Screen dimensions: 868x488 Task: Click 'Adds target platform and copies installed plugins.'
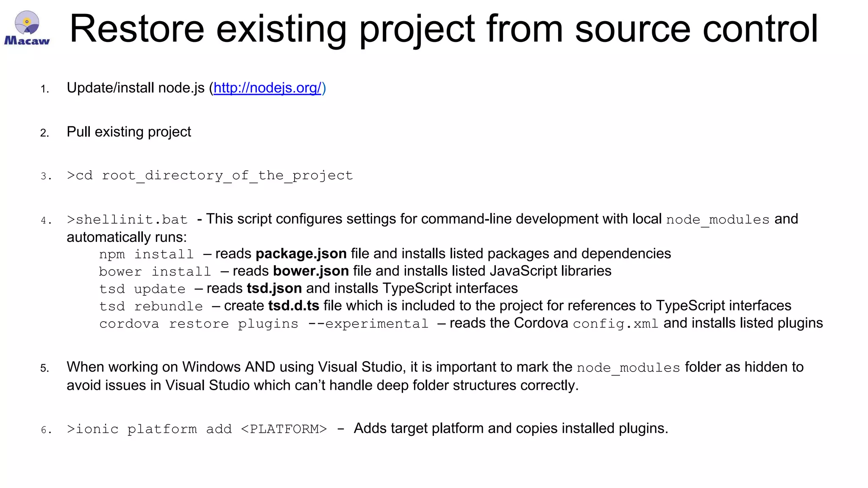pos(511,428)
